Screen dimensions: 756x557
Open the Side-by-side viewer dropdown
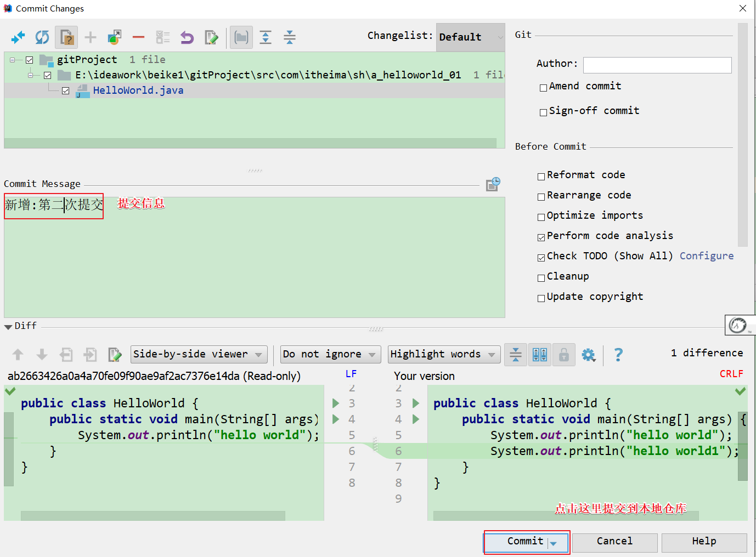click(x=199, y=355)
